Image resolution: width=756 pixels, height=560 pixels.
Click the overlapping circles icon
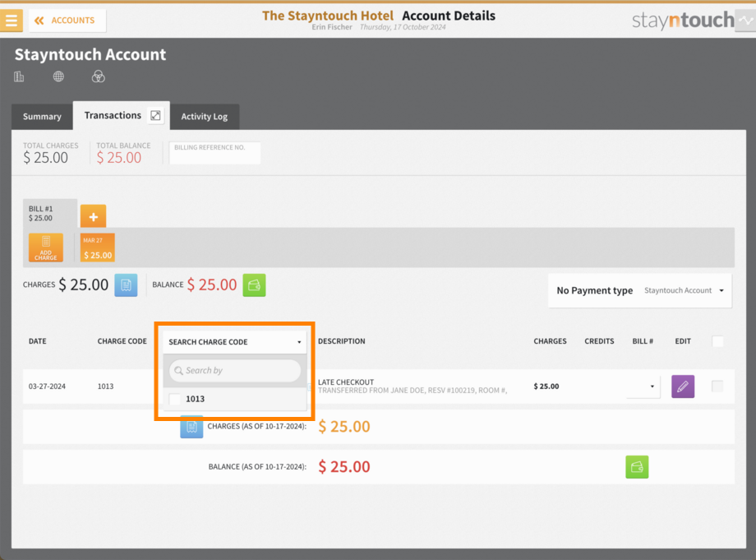[x=99, y=76]
